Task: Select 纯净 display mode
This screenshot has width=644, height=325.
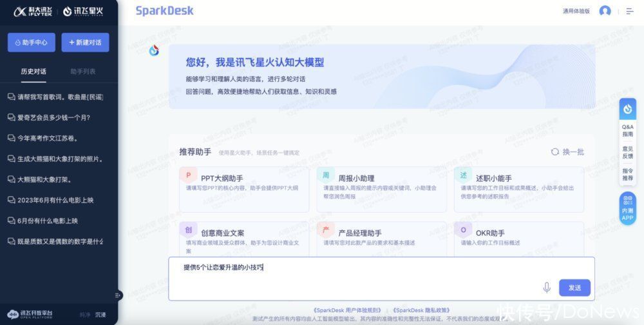Action: (84, 315)
